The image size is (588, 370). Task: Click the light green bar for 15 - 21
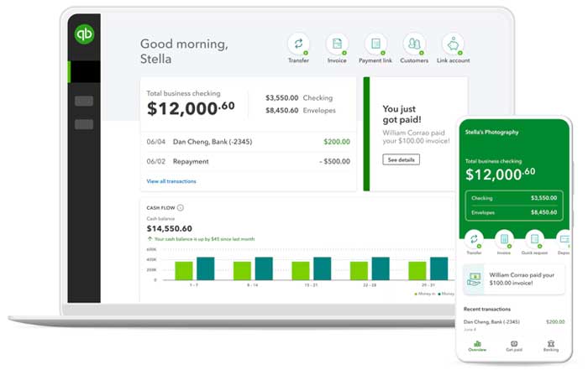tap(301, 271)
